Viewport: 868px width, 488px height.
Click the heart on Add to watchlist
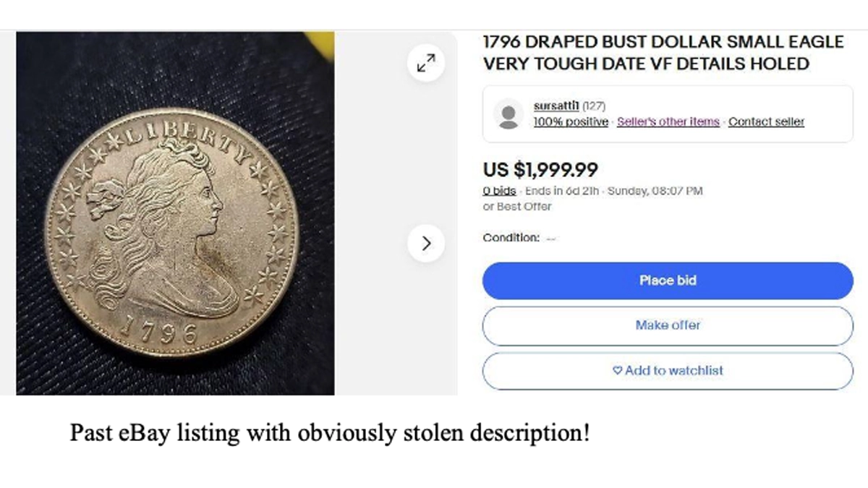coord(617,370)
